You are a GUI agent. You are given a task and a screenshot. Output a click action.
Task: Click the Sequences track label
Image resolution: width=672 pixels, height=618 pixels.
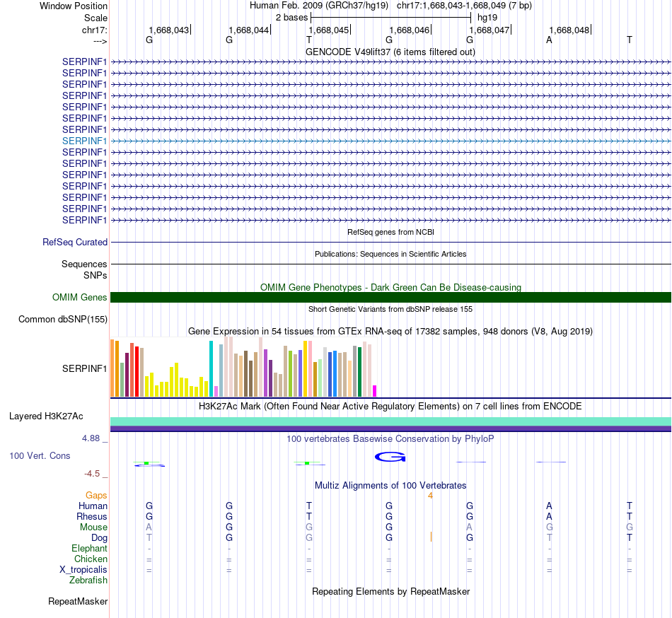tap(84, 264)
